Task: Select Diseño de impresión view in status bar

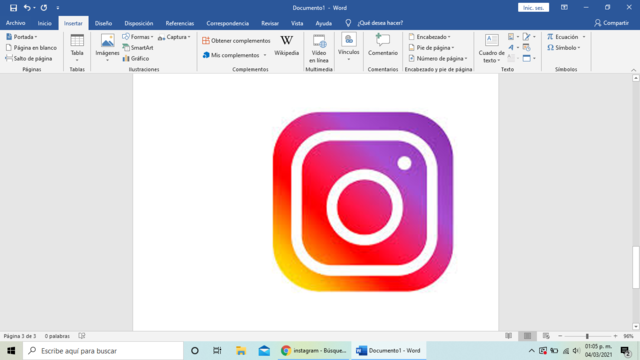Action: click(527, 336)
